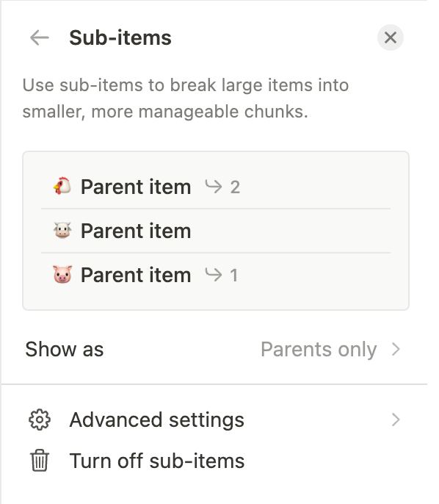Click the trash icon for sub-items
The image size is (439, 504).
click(40, 460)
